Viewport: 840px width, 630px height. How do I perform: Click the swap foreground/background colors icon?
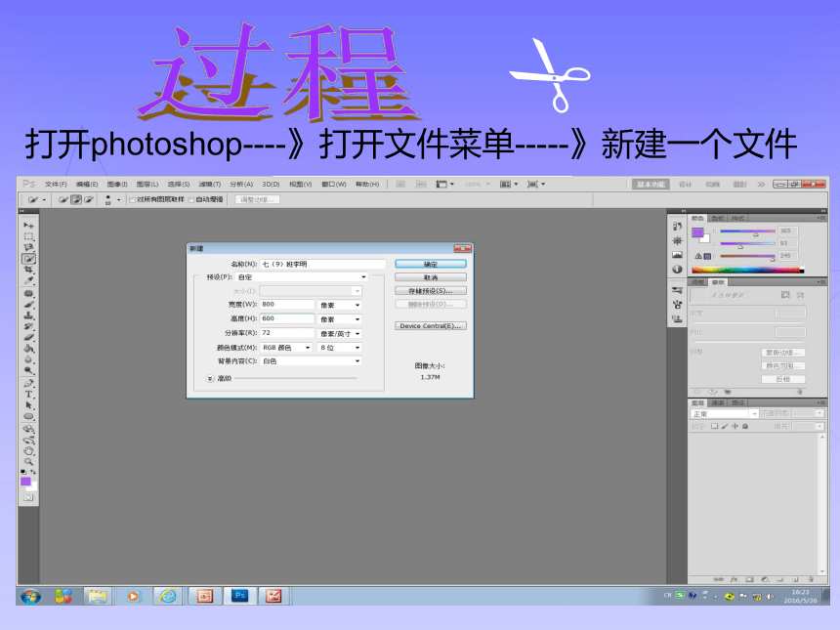(33, 472)
